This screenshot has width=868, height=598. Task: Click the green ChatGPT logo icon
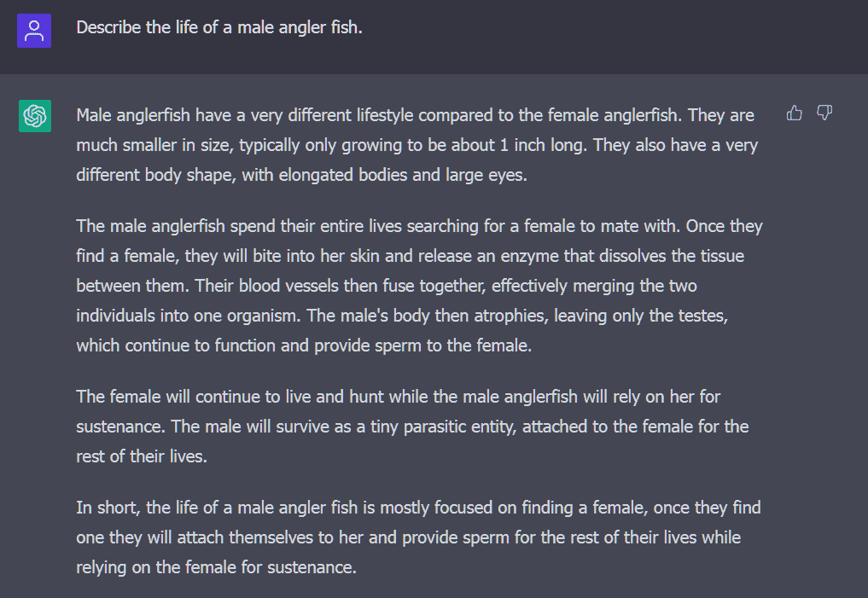pyautogui.click(x=35, y=116)
